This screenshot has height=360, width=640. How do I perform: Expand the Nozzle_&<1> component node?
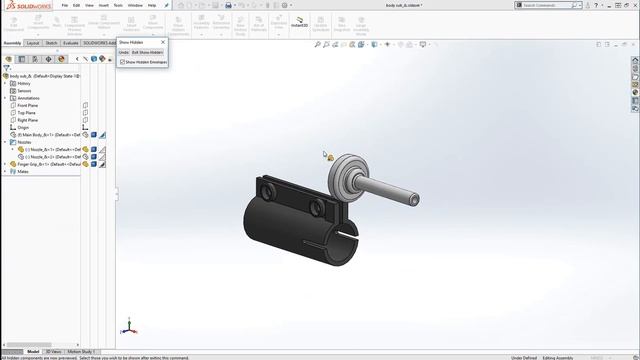13,149
